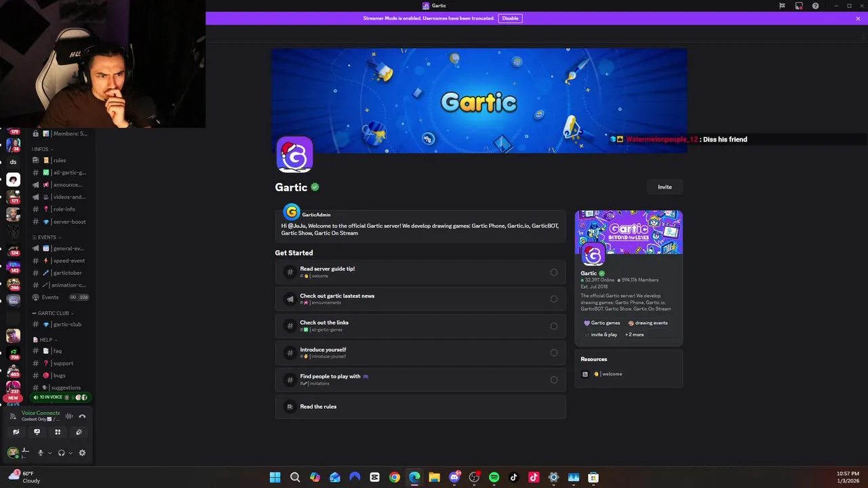Mark 'Find people to play with' circle

554,380
